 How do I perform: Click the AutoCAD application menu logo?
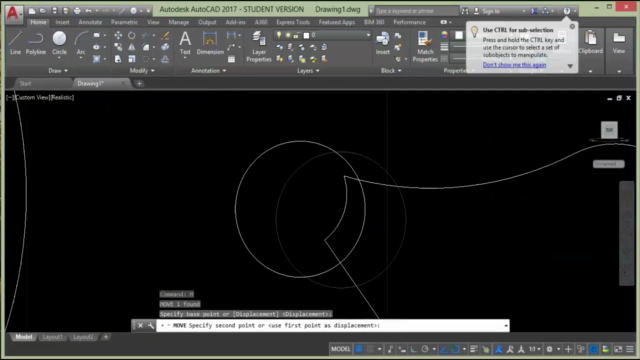(13, 13)
